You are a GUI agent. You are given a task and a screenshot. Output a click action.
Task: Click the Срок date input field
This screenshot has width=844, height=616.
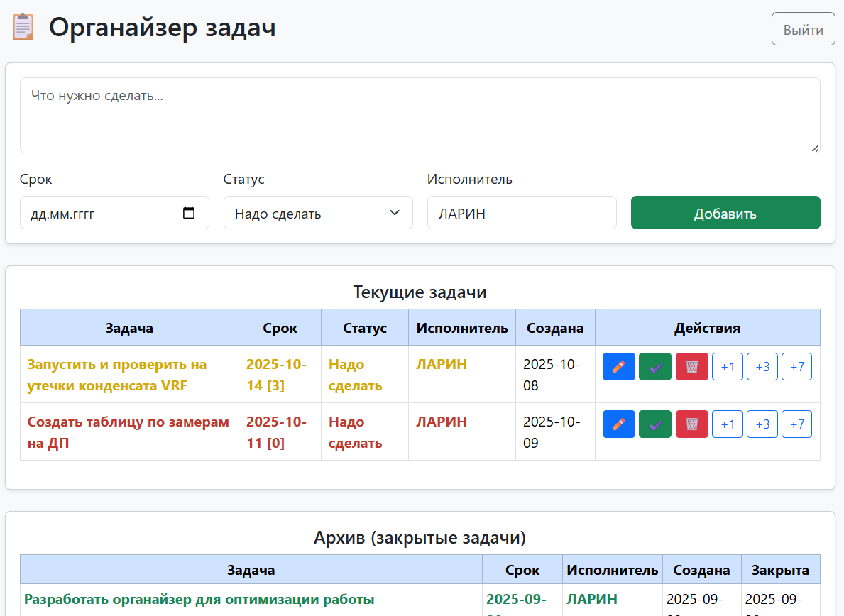tap(99, 213)
